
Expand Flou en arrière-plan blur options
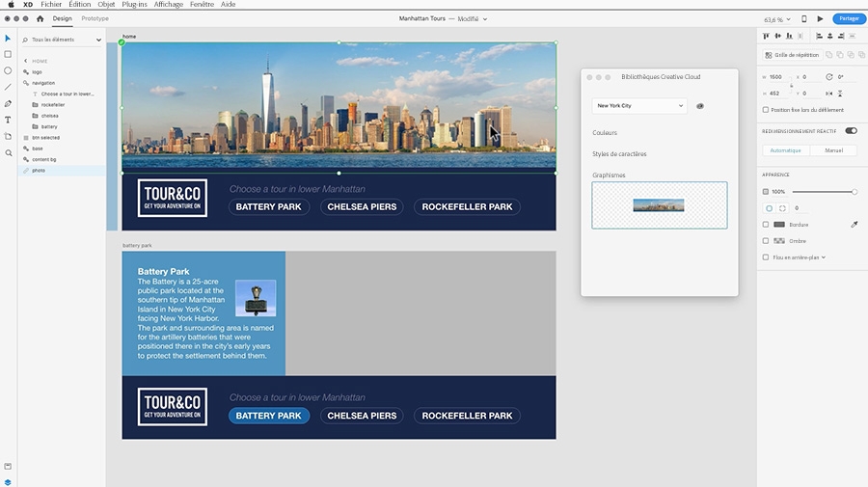click(x=824, y=257)
